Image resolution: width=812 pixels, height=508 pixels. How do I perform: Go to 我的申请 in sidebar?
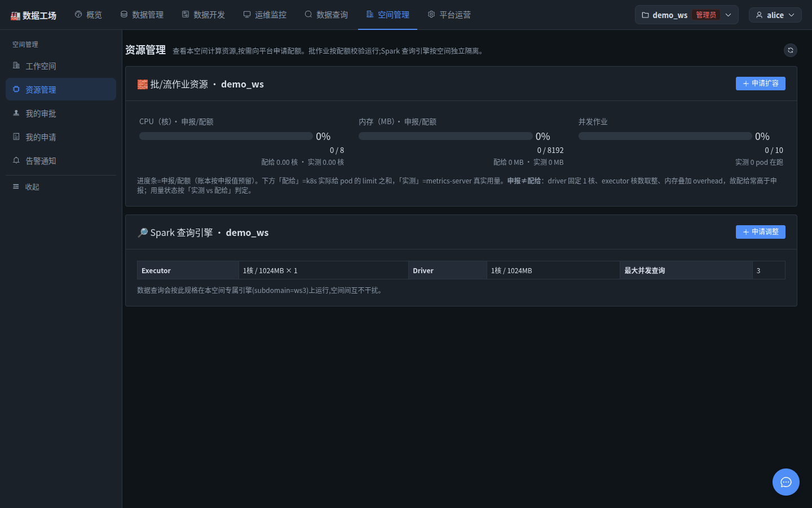(61, 137)
